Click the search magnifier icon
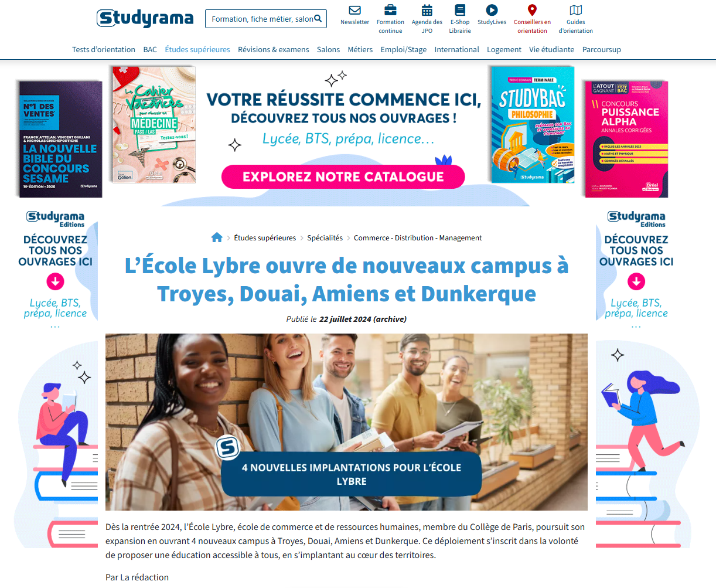 (318, 19)
